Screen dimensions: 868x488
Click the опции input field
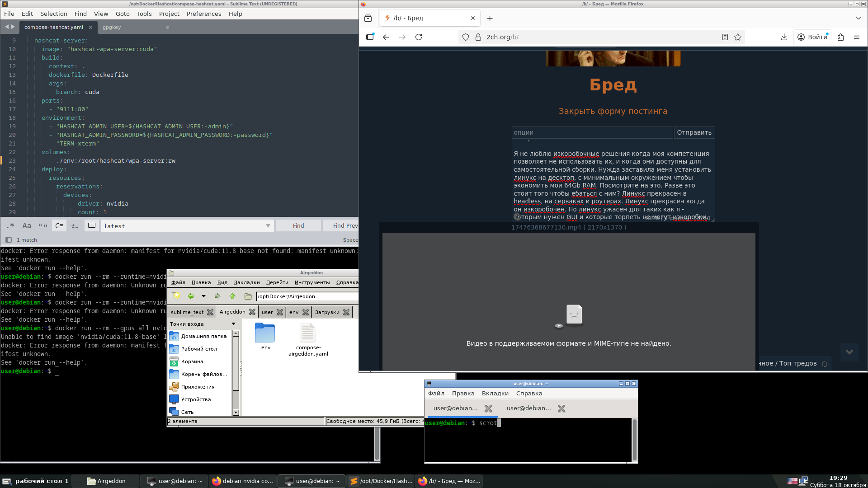pyautogui.click(x=592, y=132)
